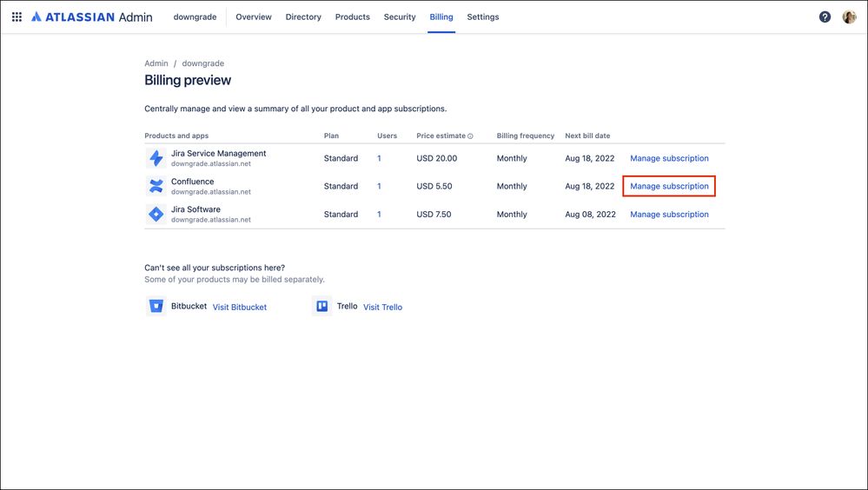
Task: Open the Settings tab
Action: click(483, 17)
